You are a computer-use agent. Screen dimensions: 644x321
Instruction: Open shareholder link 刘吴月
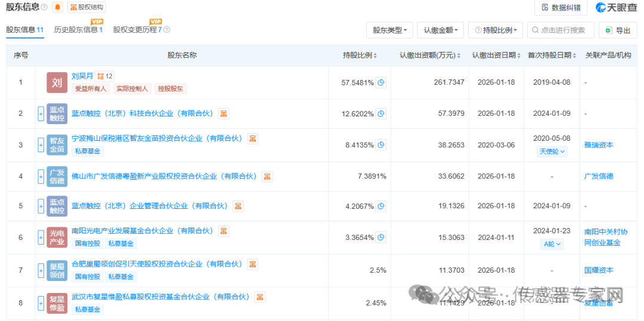[x=82, y=76]
